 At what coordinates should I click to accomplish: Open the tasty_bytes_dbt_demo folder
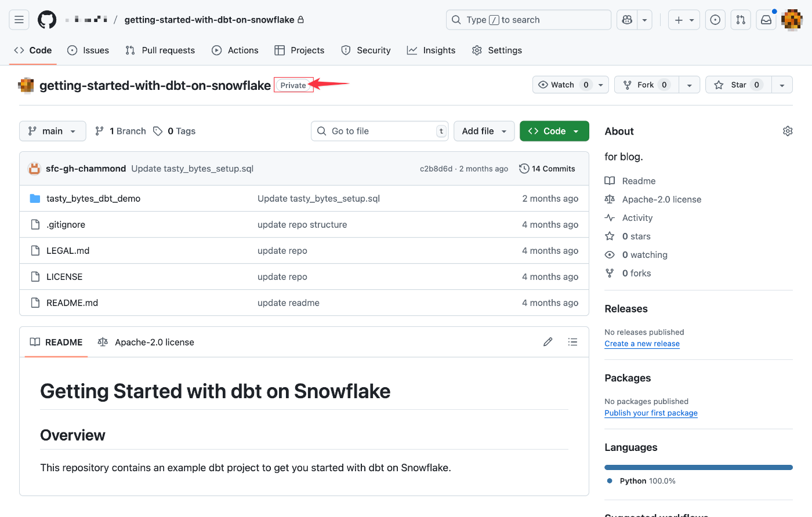point(93,198)
